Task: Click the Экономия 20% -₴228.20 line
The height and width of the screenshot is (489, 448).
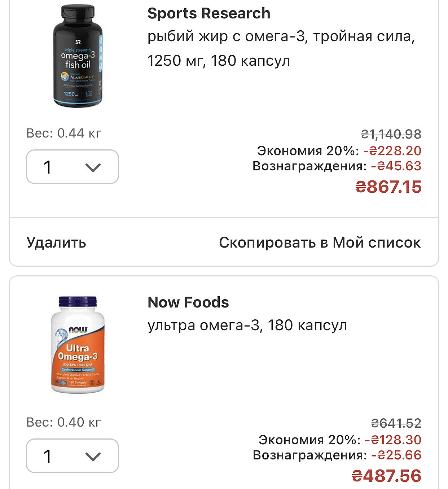Action: pyautogui.click(x=339, y=150)
